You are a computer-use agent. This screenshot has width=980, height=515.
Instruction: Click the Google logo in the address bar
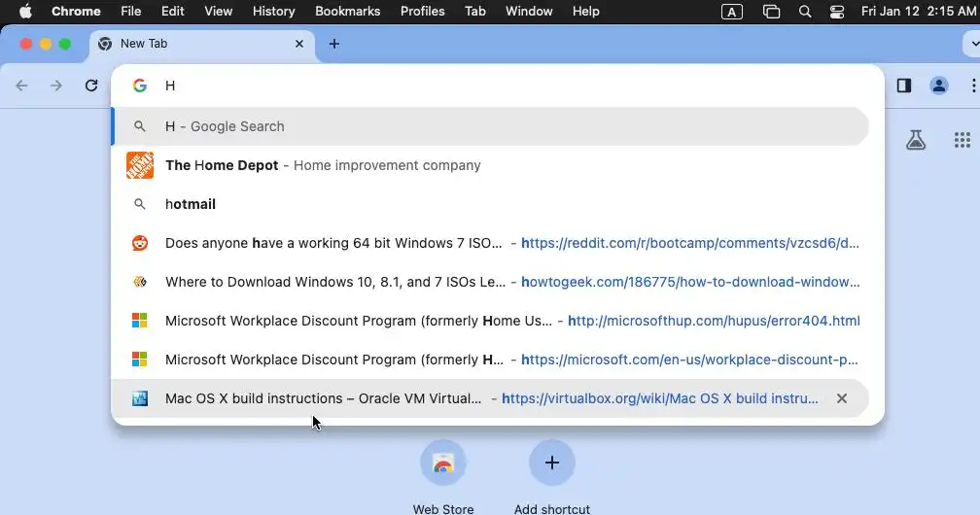tap(139, 86)
